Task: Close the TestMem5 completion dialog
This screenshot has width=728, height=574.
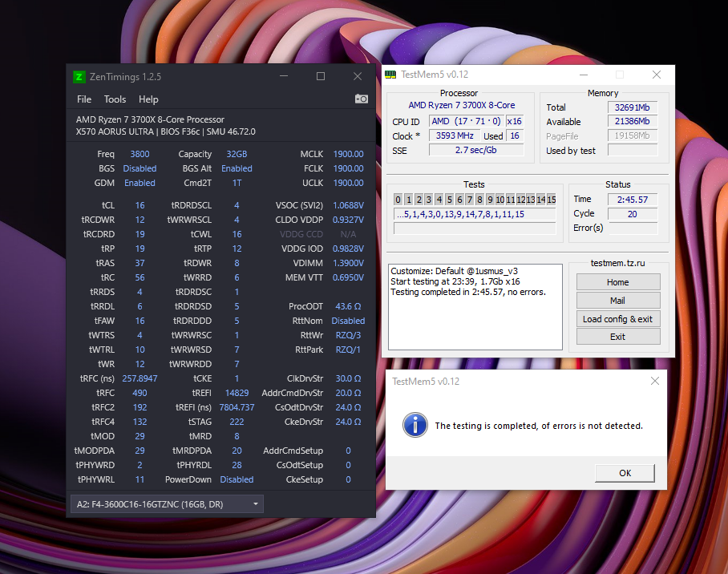Action: pyautogui.click(x=655, y=381)
